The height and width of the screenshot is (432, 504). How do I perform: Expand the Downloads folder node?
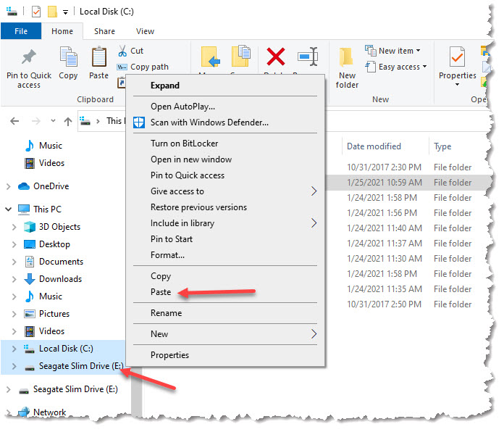pyautogui.click(x=14, y=279)
